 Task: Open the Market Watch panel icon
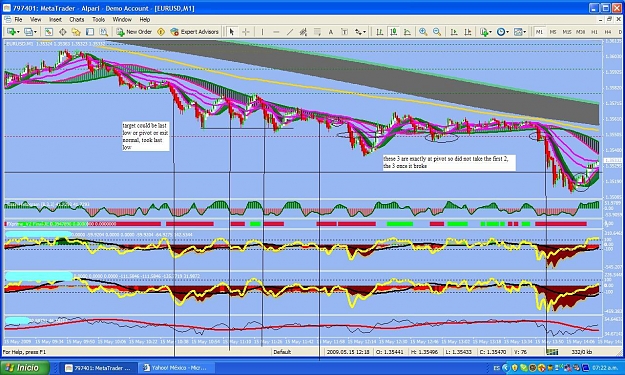[x=49, y=32]
